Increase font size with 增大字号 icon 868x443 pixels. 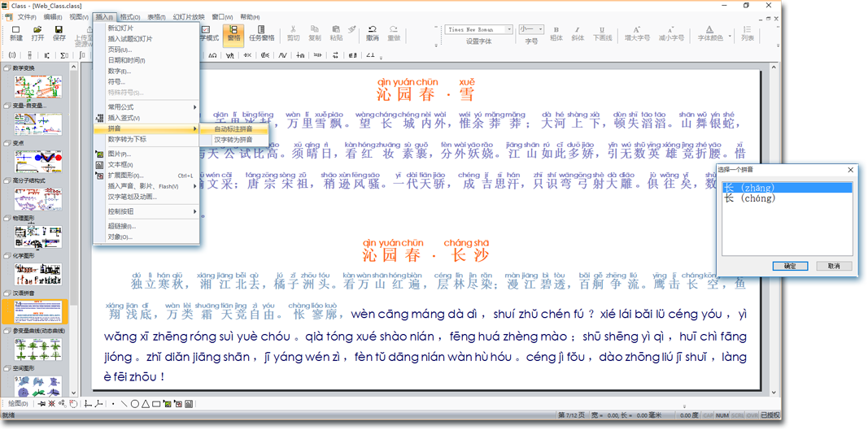[637, 33]
